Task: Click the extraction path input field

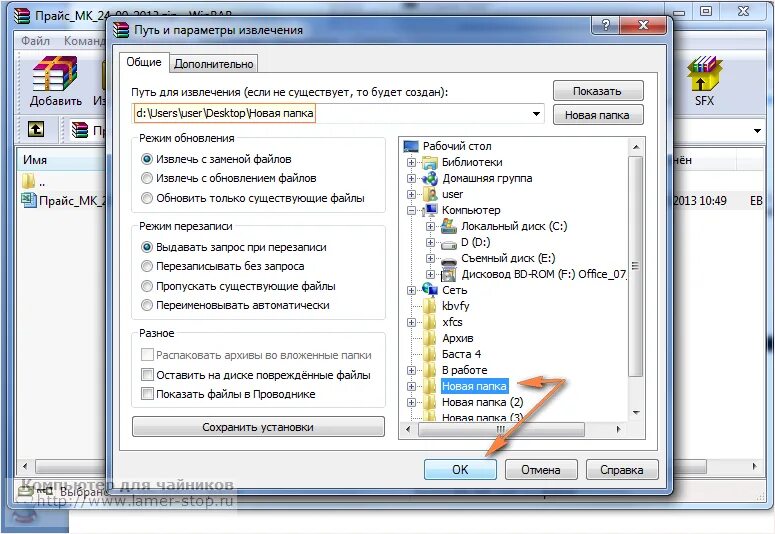Action: tap(339, 114)
